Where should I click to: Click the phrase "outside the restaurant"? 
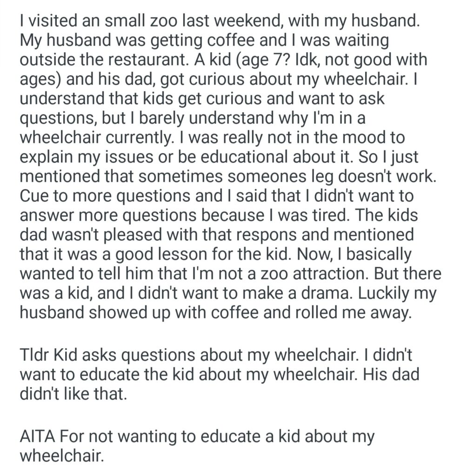pos(108,59)
